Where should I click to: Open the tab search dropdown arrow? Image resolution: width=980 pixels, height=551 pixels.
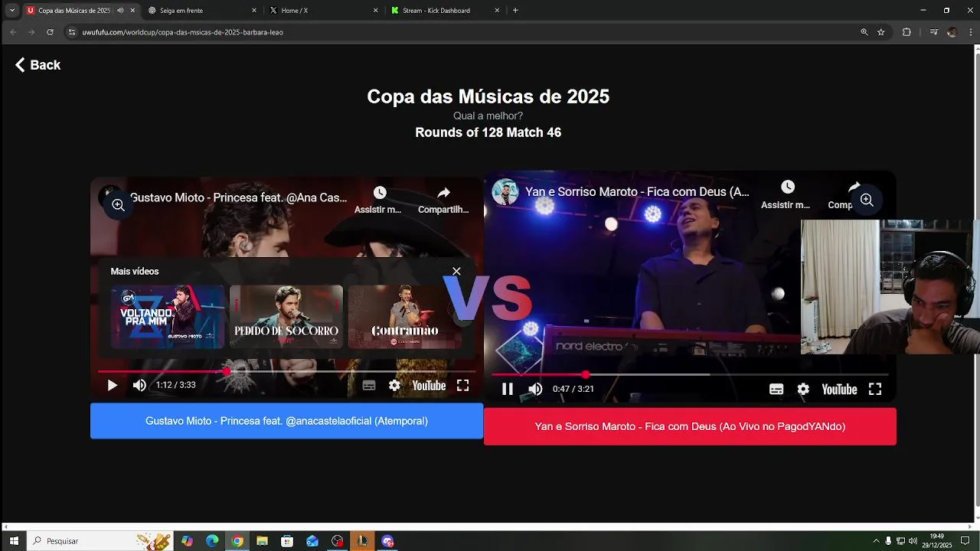click(12, 11)
